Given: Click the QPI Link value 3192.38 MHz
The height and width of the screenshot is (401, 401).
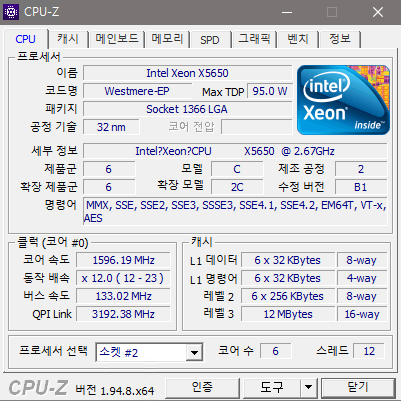Looking at the screenshot, I should click(123, 314).
